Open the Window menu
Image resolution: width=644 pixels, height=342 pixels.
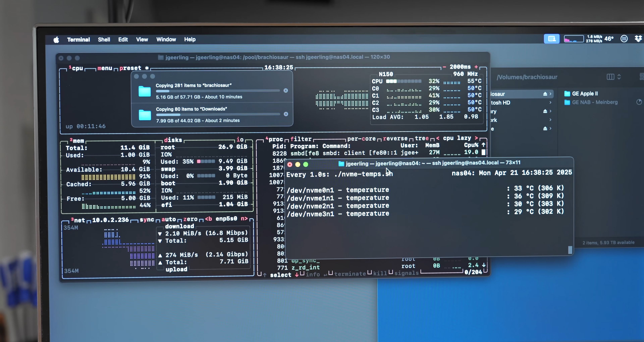click(x=166, y=40)
